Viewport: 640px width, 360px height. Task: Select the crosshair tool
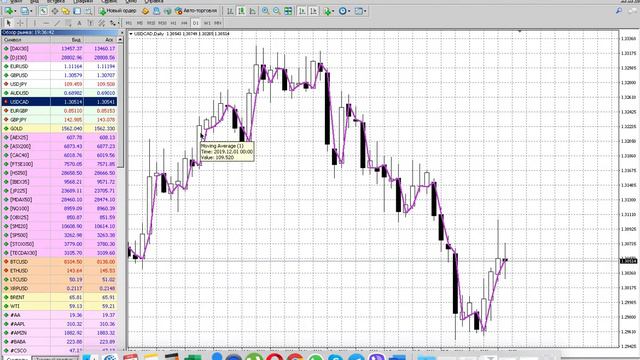click(20, 23)
